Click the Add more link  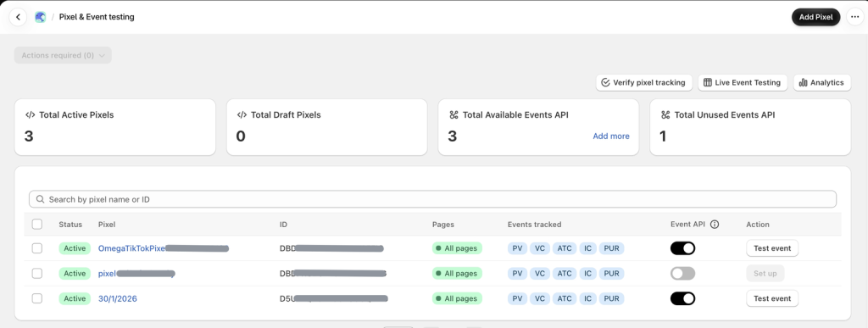pos(611,136)
